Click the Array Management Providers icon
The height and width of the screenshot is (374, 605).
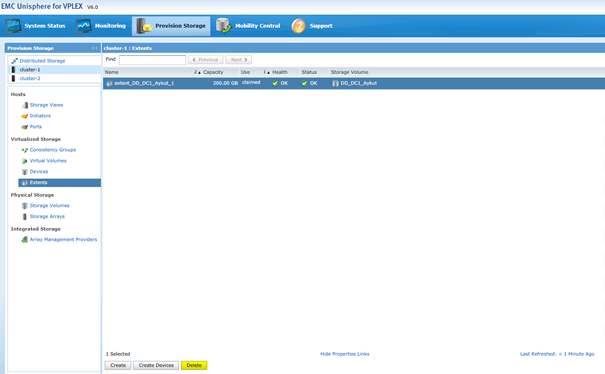point(25,240)
